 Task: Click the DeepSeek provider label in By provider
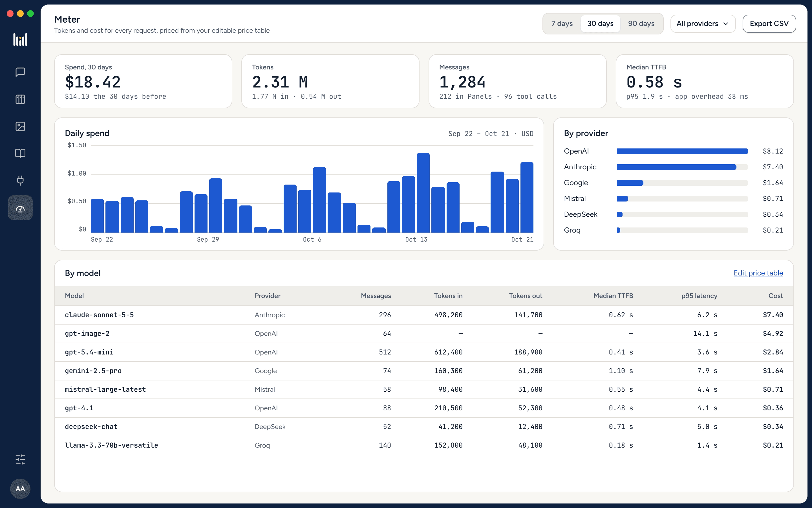pos(581,214)
